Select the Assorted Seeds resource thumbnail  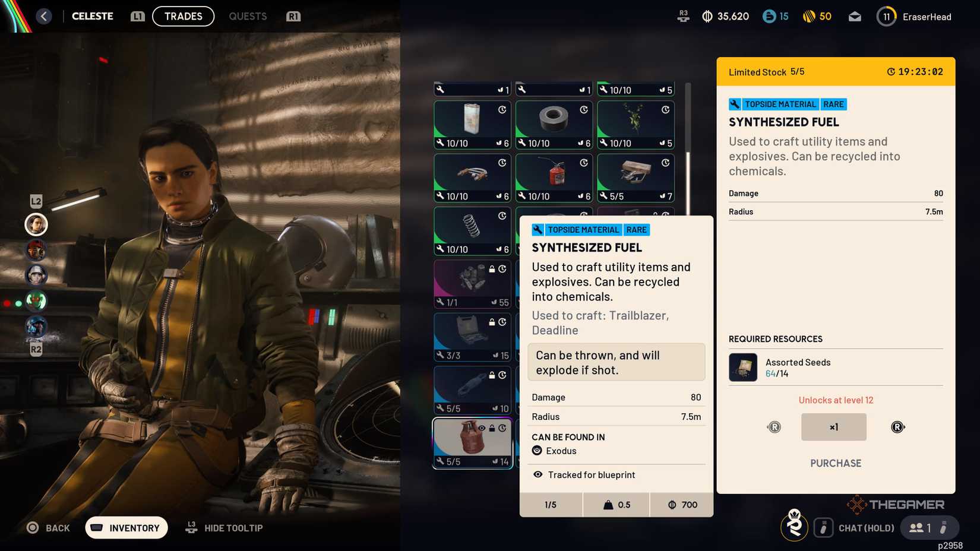(742, 367)
